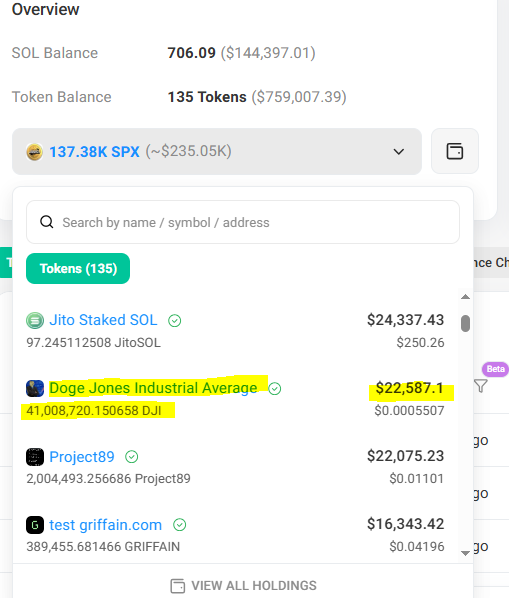Open the Project89 token link
Screen dimensions: 509x598
coord(82,457)
